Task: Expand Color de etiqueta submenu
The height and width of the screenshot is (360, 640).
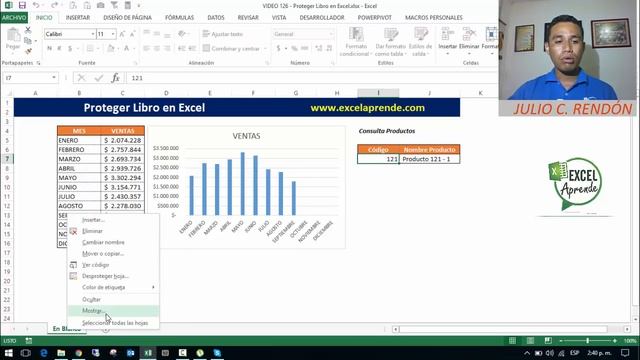Action: click(113, 287)
